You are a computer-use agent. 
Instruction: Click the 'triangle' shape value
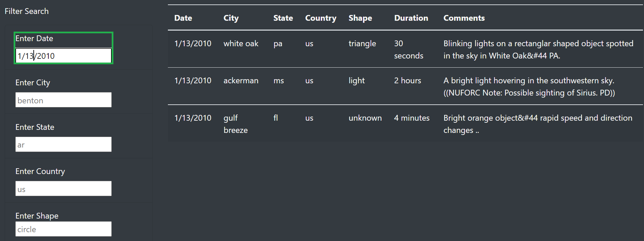362,43
